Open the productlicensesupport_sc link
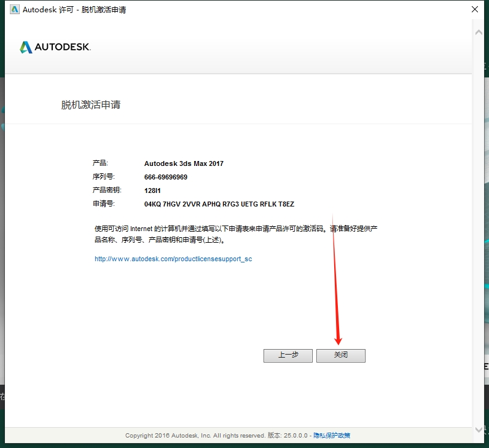Image resolution: width=489 pixels, height=448 pixels. coord(173,259)
